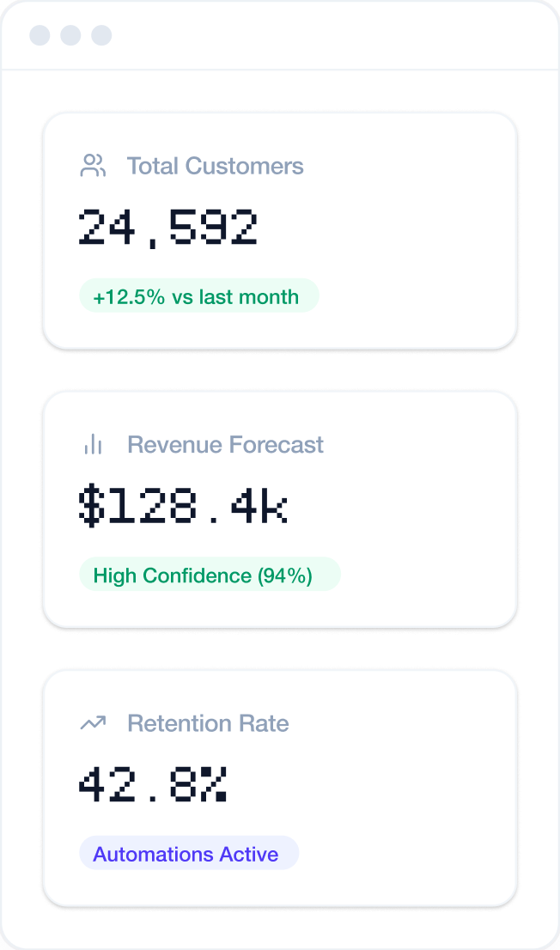Select the Total Customers heading
This screenshot has width=560, height=950.
point(215,166)
